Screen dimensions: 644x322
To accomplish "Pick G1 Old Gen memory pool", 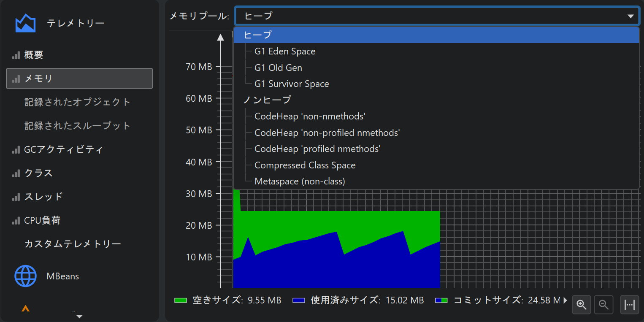I will click(x=278, y=68).
